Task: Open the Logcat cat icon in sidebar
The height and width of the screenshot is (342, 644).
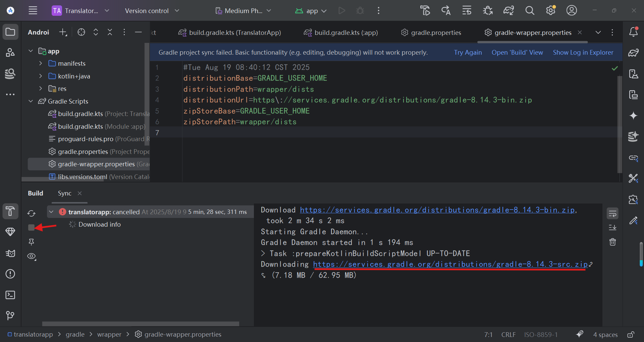Action: [x=10, y=253]
